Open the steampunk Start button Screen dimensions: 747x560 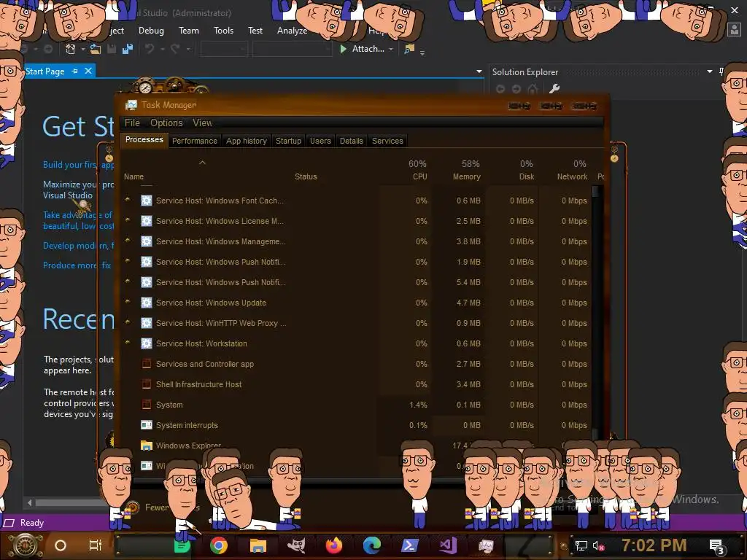pyautogui.click(x=26, y=545)
